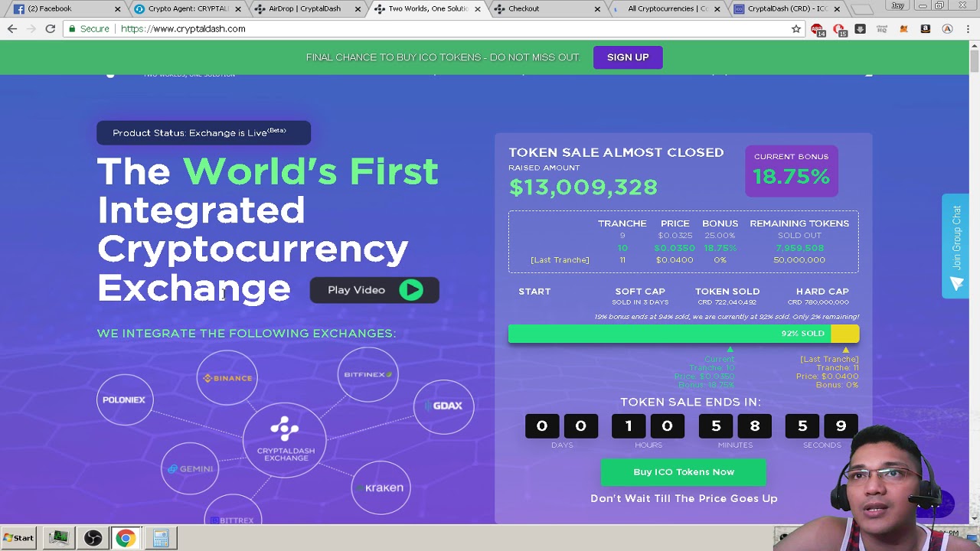980x551 pixels.
Task: Select the GDAX exchange bubble
Action: click(x=444, y=406)
